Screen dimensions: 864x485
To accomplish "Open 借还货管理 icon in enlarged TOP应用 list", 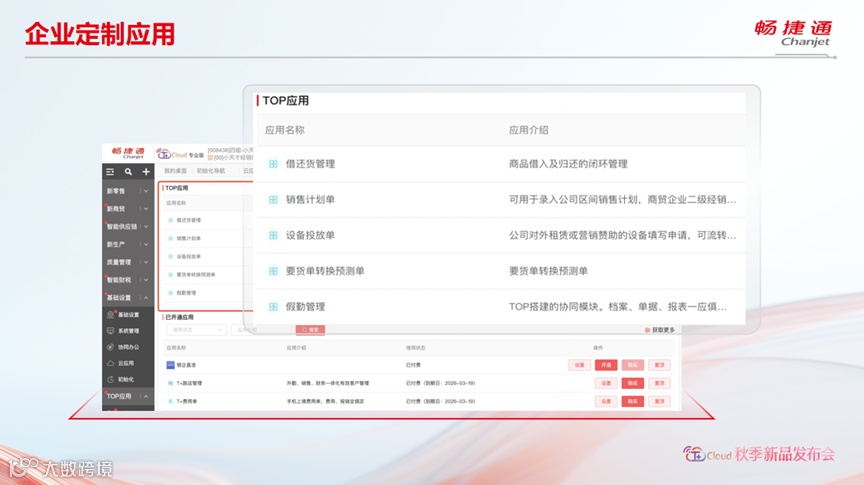I will point(273,164).
